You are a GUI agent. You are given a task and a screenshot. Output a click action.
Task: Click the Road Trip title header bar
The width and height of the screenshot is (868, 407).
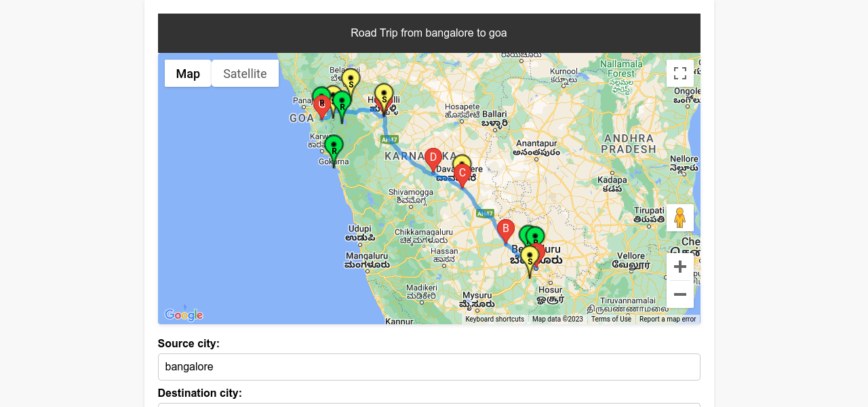coord(429,33)
